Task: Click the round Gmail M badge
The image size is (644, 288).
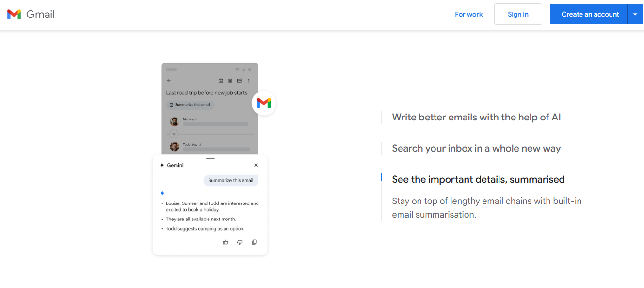Action: [x=264, y=103]
